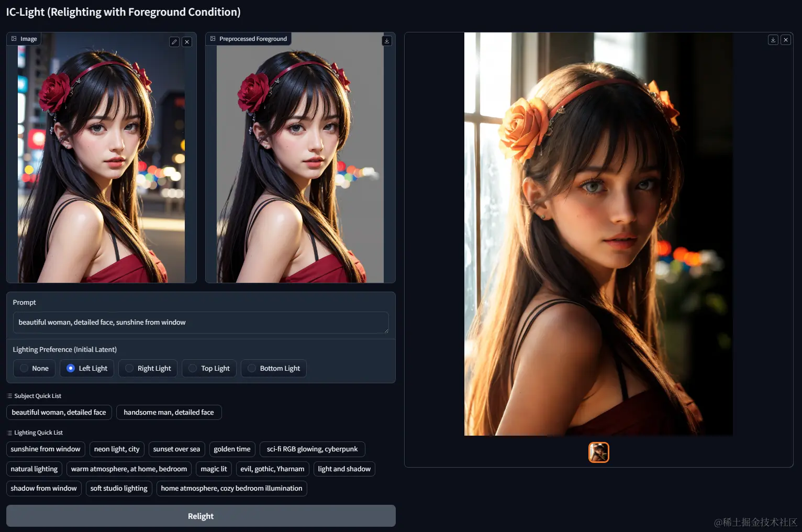The height and width of the screenshot is (532, 802).
Task: Pick 'home atmosphere, cozy bedroom illumination' preset
Action: [232, 489]
